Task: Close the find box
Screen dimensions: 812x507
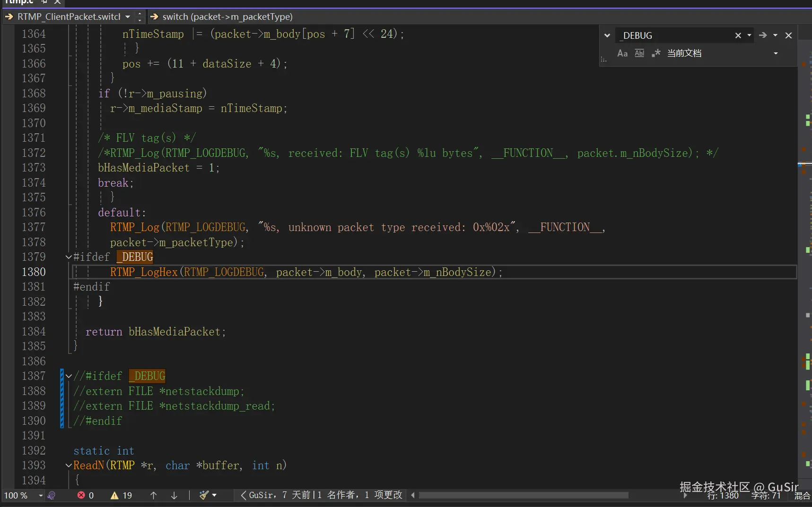Action: coord(788,35)
